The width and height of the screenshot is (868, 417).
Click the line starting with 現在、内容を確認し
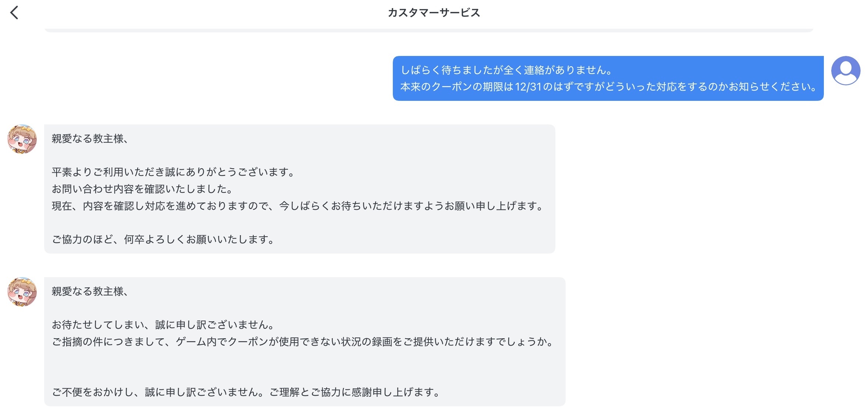click(x=297, y=206)
